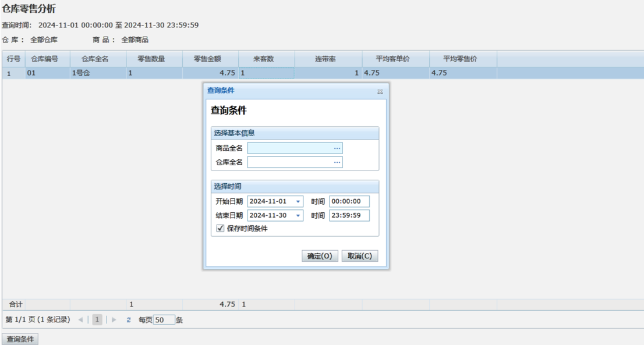Click the 零售金额 column header
This screenshot has width=644, height=345.
(210, 59)
